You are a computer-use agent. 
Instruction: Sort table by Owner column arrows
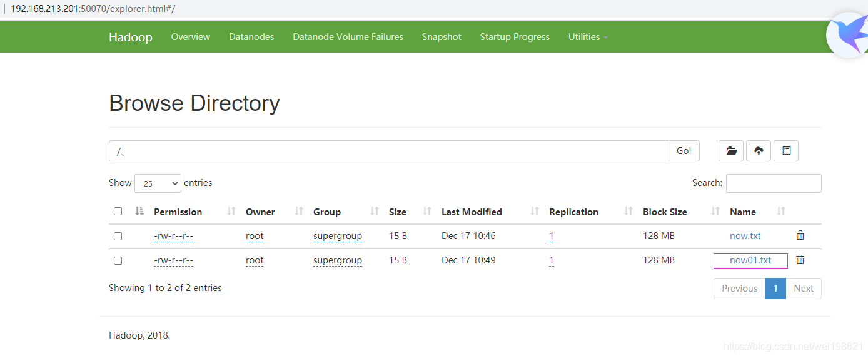coord(299,212)
